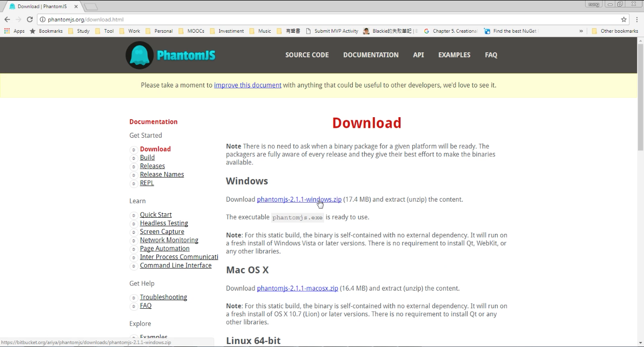Click the 'Mac OS X' heading text
Screen dimensions: 644x347
pos(247,270)
